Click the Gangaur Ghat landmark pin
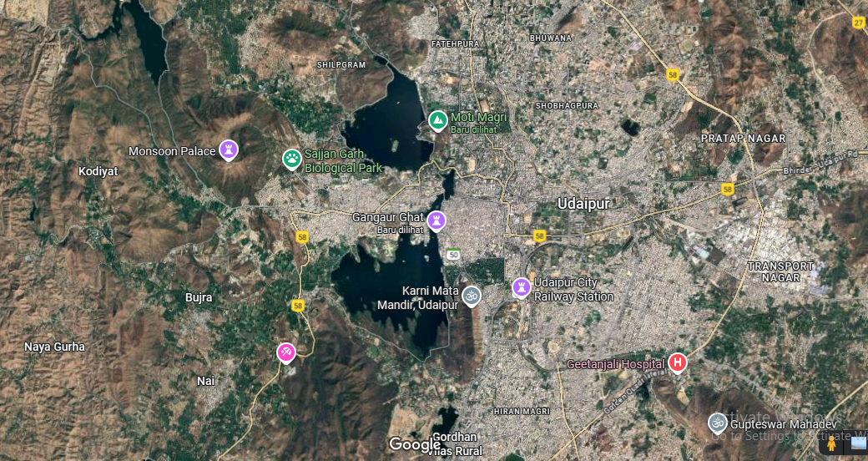Image resolution: width=868 pixels, height=461 pixels. click(x=437, y=220)
